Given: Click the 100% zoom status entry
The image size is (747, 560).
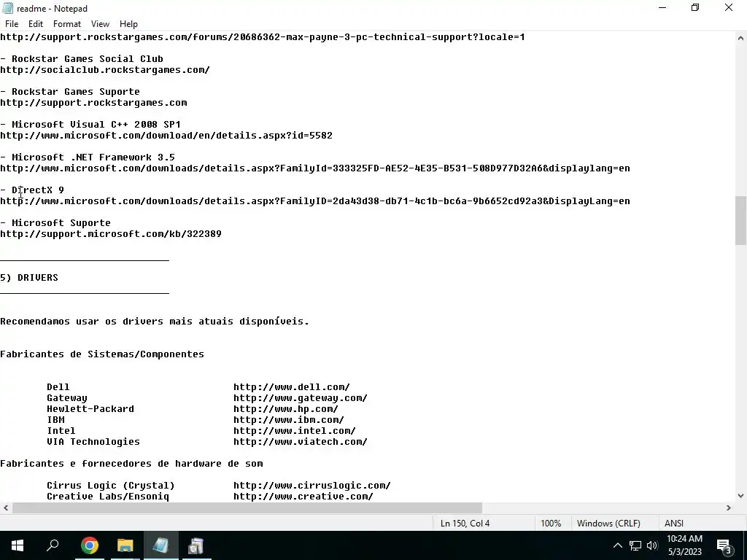Looking at the screenshot, I should (551, 524).
